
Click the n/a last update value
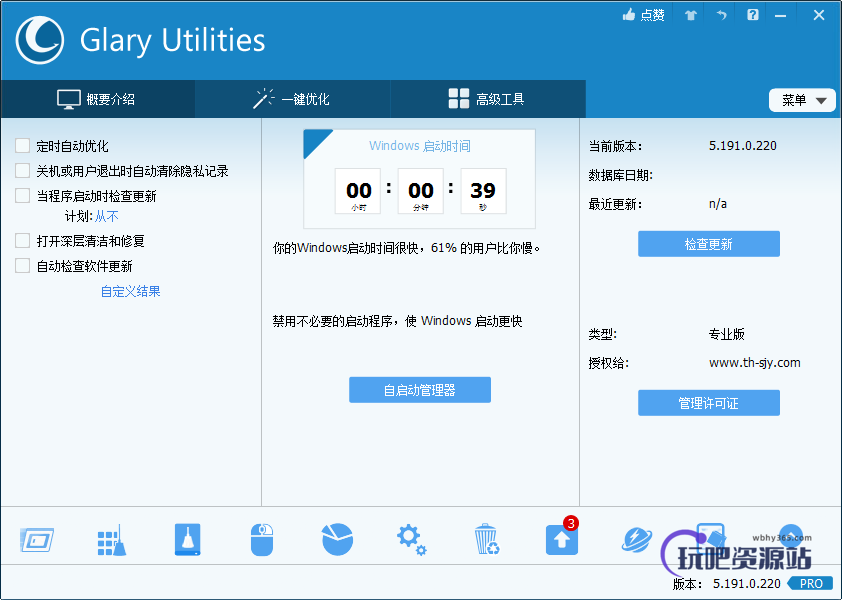pos(718,204)
